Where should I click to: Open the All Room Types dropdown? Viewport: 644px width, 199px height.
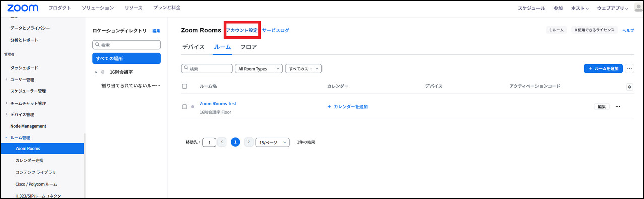coord(259,69)
